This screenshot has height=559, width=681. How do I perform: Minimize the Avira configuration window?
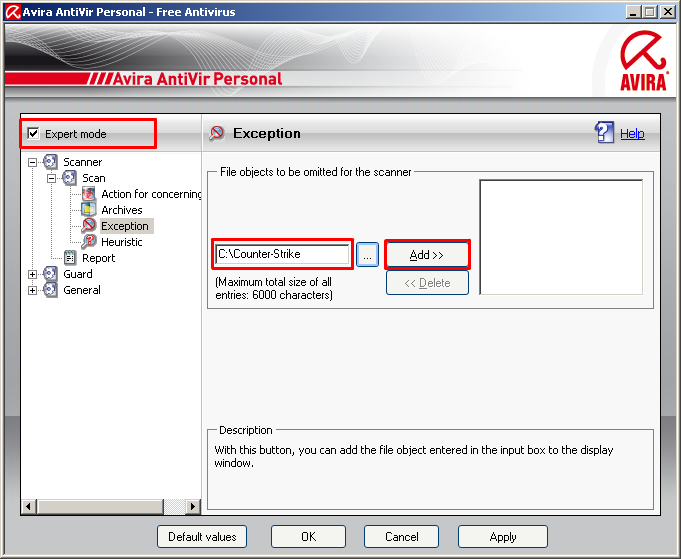coord(633,12)
